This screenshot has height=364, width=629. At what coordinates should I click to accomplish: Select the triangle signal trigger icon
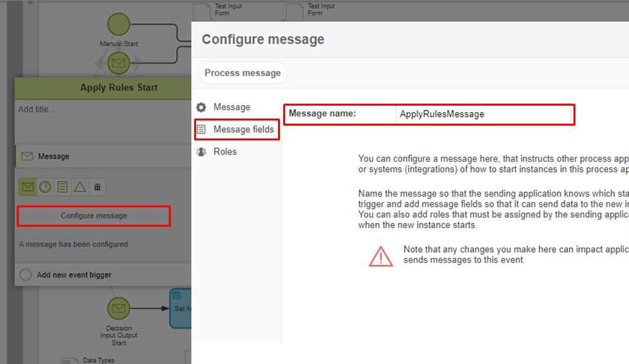[x=79, y=187]
